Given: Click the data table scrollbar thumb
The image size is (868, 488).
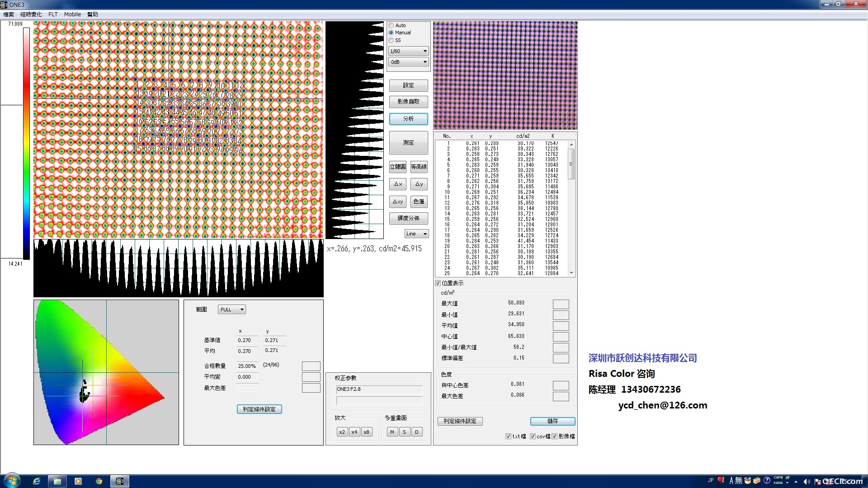Looking at the screenshot, I should click(571, 164).
